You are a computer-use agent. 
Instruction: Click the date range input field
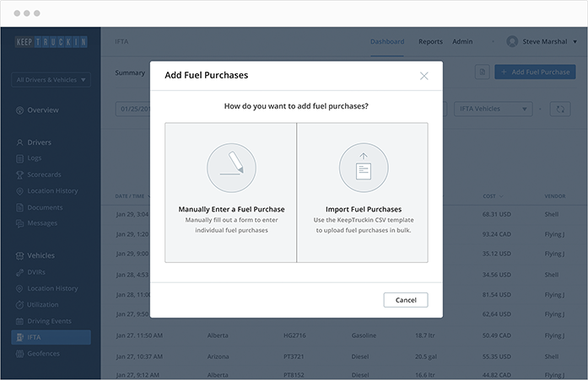click(132, 109)
